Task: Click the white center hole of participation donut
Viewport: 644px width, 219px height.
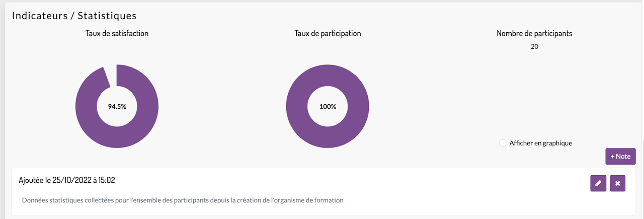Action: point(328,96)
